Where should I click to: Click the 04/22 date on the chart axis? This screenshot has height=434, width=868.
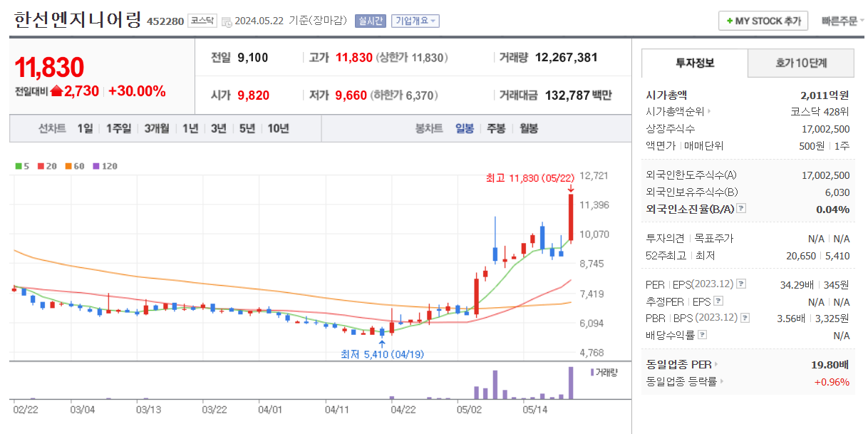[403, 410]
